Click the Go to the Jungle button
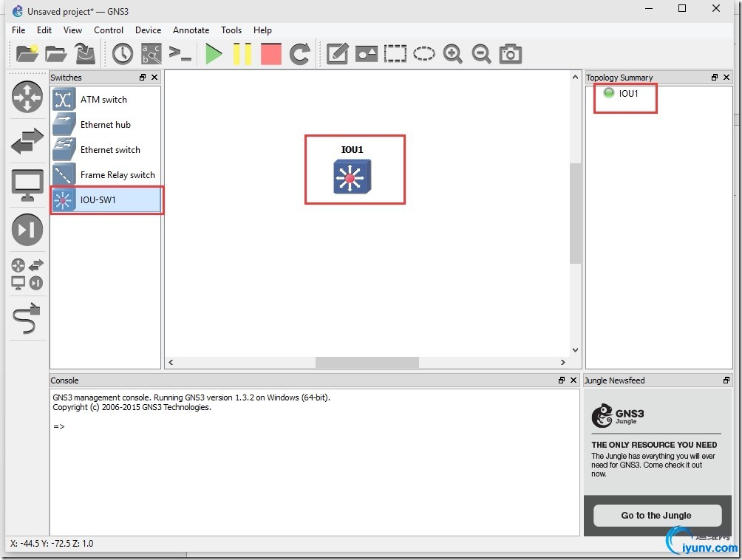The height and width of the screenshot is (560, 742). pyautogui.click(x=657, y=516)
